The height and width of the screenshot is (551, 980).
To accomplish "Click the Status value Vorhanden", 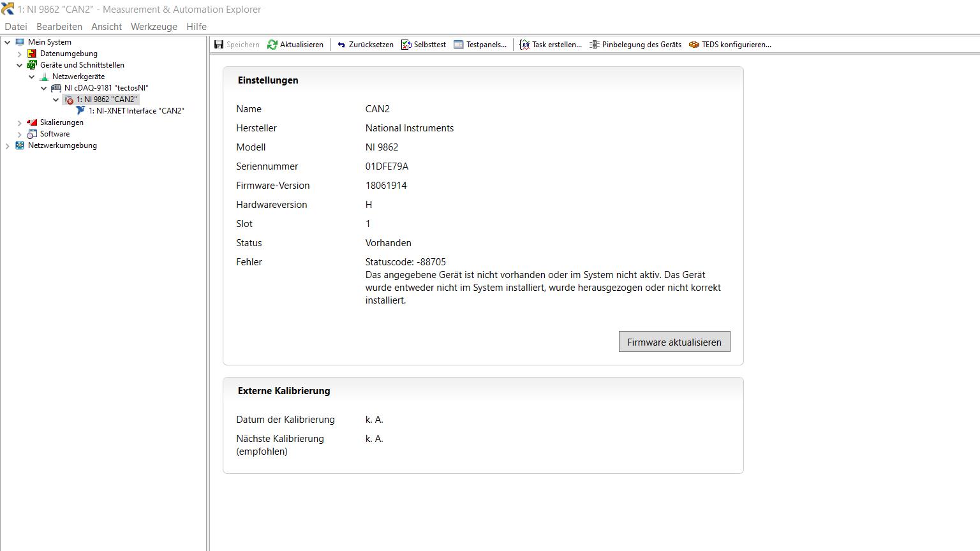I will [389, 243].
